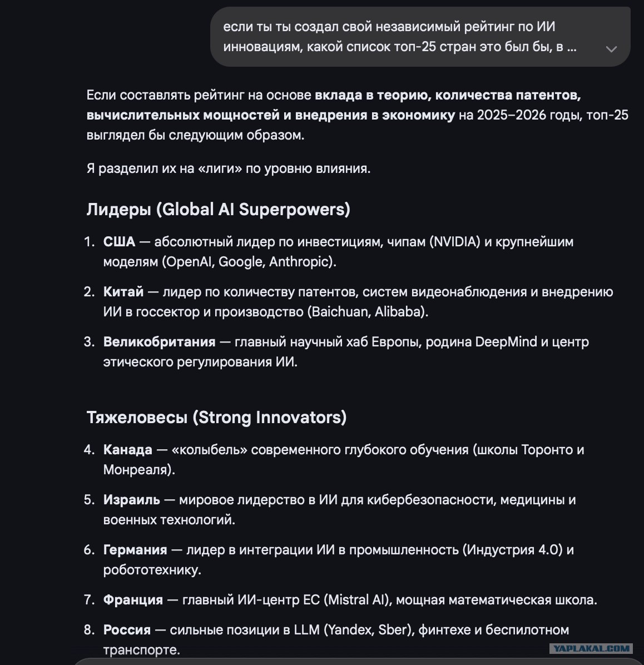Click the bold США list entry
This screenshot has width=644, height=665.
119,242
